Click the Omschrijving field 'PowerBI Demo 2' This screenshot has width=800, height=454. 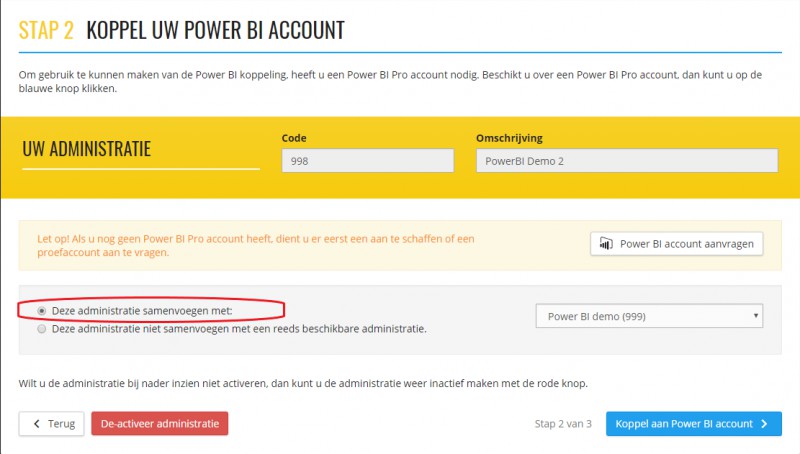pyautogui.click(x=627, y=161)
